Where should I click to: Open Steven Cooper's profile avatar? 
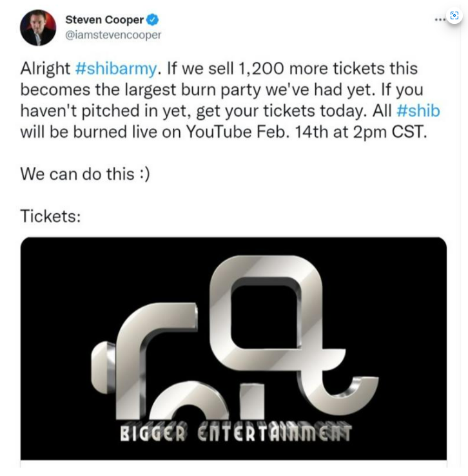(x=38, y=28)
